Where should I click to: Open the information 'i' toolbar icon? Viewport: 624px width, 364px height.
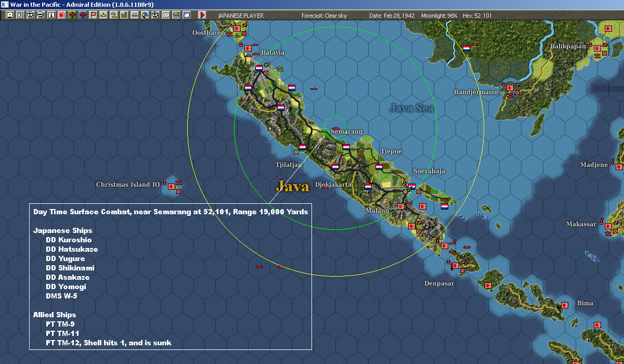tap(51, 15)
